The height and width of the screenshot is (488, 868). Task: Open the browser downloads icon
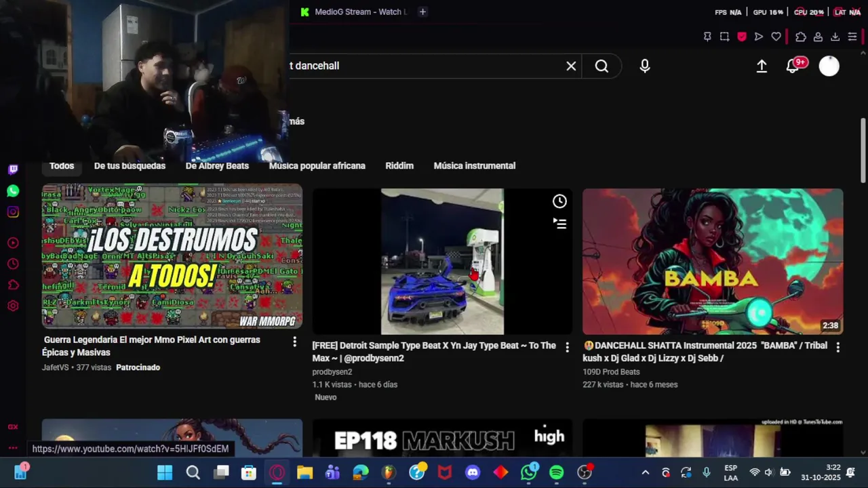pyautogui.click(x=835, y=37)
